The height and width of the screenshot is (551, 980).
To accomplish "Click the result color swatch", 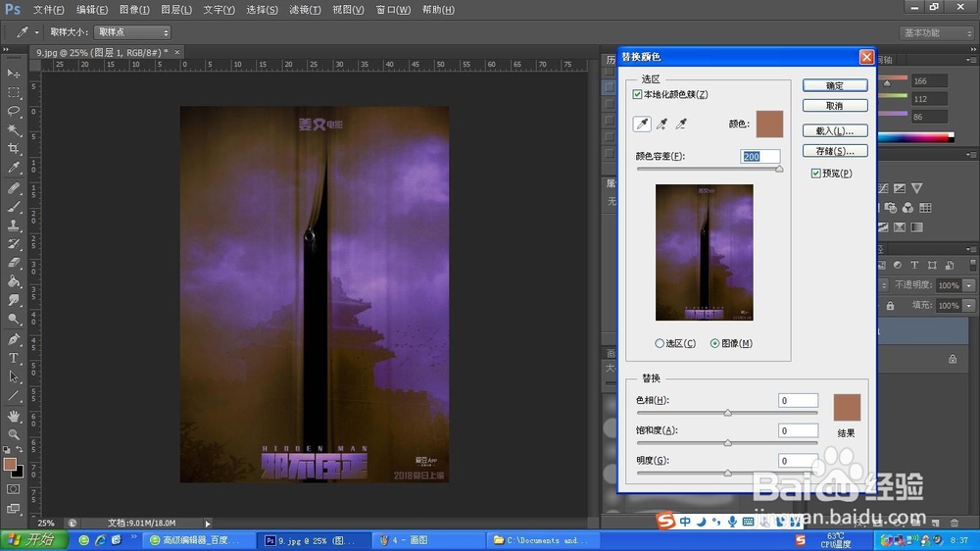I will [x=847, y=408].
